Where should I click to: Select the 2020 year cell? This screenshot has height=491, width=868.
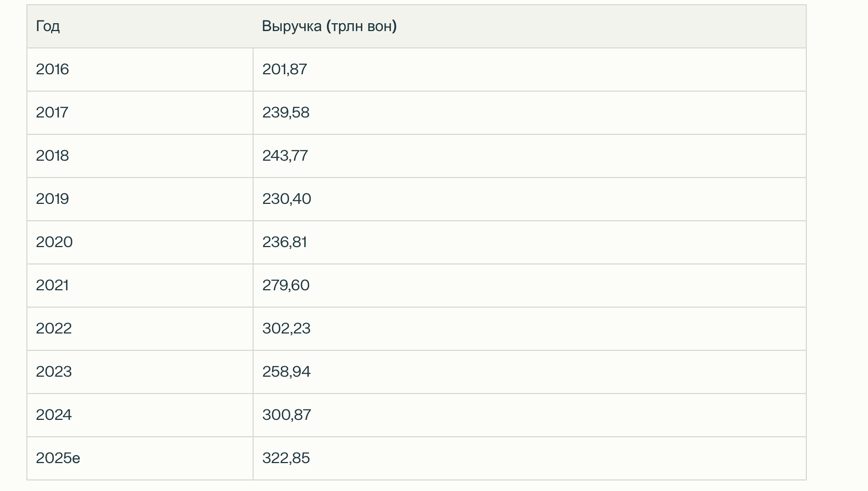(54, 242)
